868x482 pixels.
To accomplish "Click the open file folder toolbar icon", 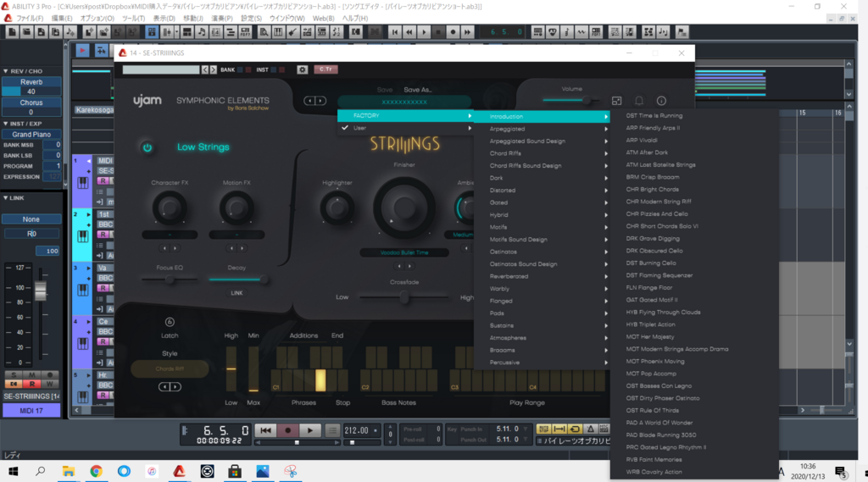I will pos(26,32).
